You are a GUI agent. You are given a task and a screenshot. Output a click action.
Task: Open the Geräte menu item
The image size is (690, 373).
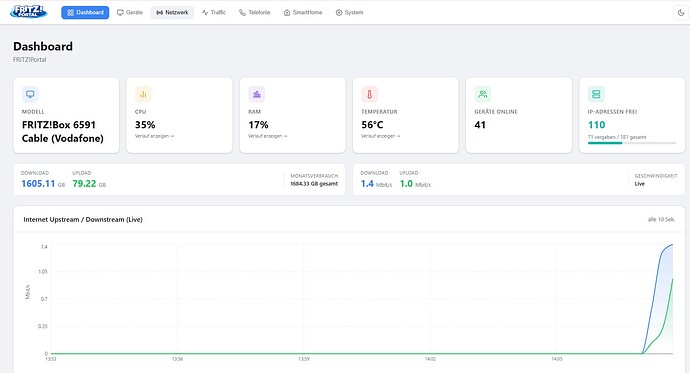pyautogui.click(x=130, y=12)
